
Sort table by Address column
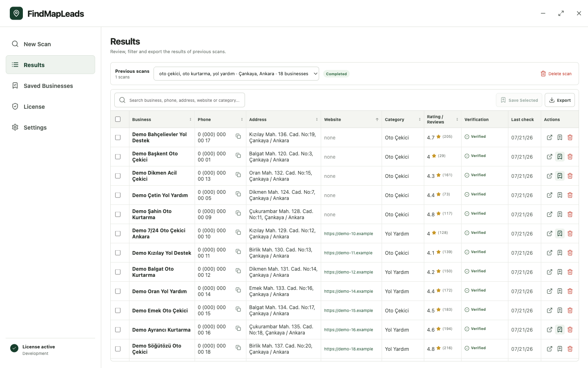283,119
